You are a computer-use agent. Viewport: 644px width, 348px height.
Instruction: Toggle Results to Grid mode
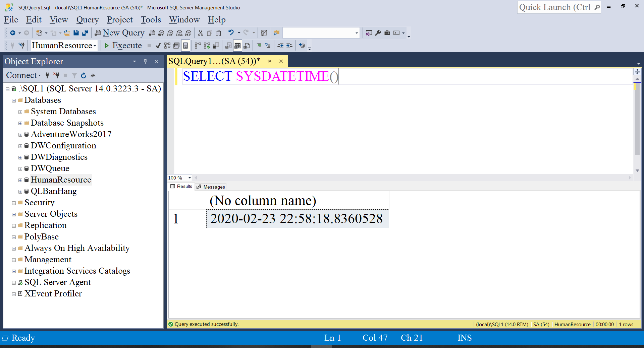point(237,46)
